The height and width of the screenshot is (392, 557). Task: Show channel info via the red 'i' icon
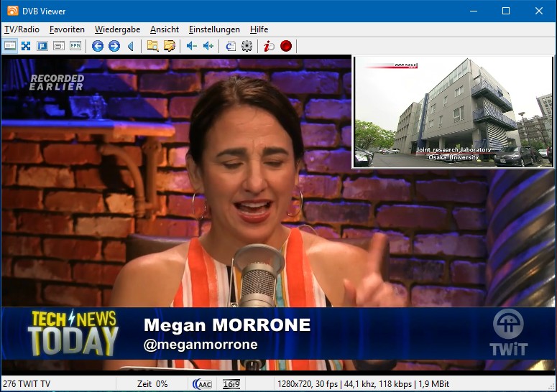(269, 46)
